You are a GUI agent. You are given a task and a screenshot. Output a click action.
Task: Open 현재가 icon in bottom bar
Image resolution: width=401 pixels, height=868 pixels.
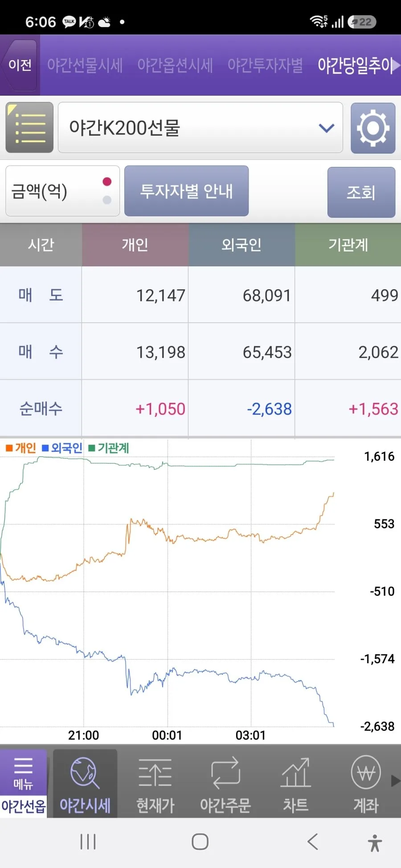pos(155,773)
